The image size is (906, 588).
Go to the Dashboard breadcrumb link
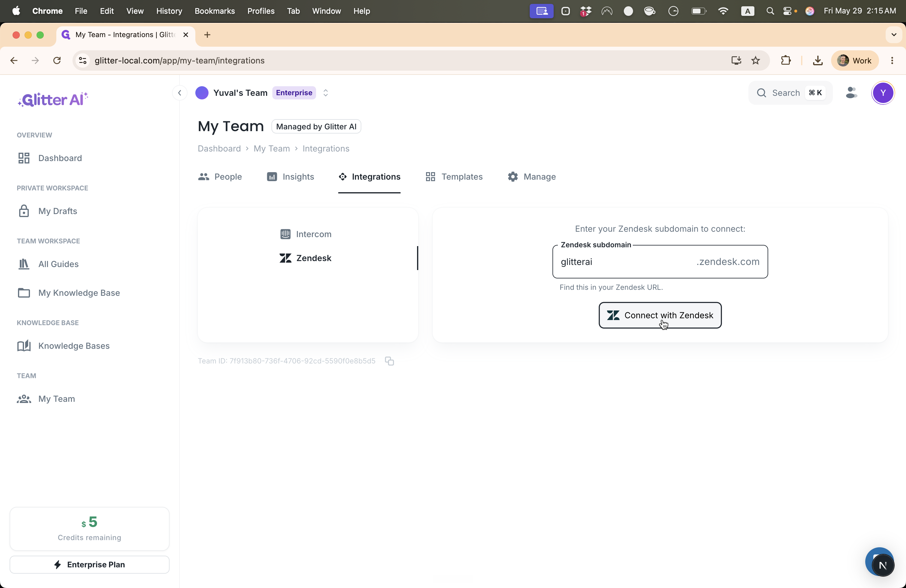pos(219,149)
